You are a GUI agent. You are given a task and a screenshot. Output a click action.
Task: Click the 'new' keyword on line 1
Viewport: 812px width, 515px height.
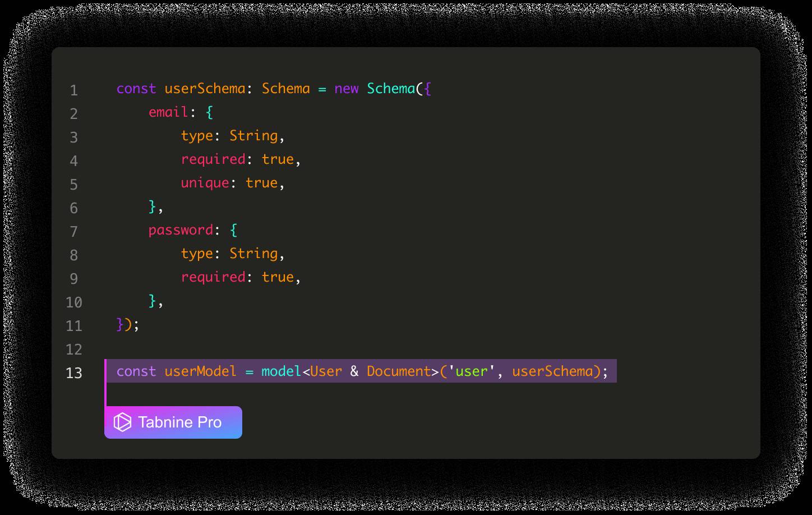(347, 89)
